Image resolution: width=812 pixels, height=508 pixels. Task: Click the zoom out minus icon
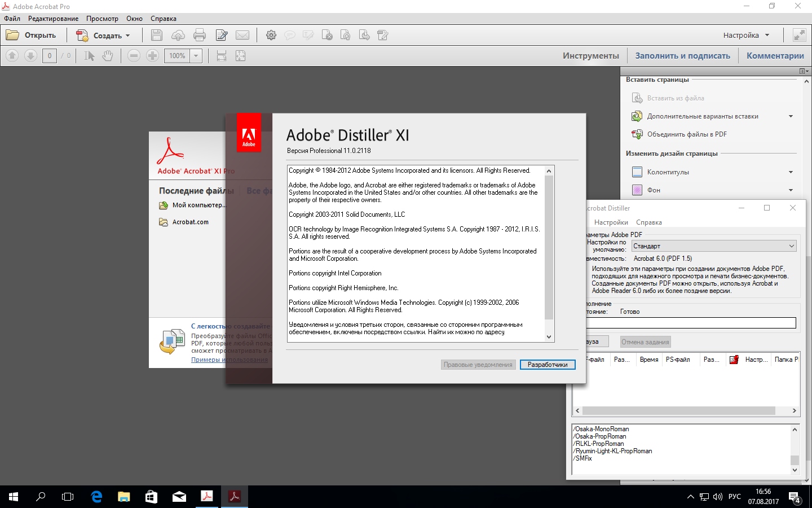click(134, 55)
